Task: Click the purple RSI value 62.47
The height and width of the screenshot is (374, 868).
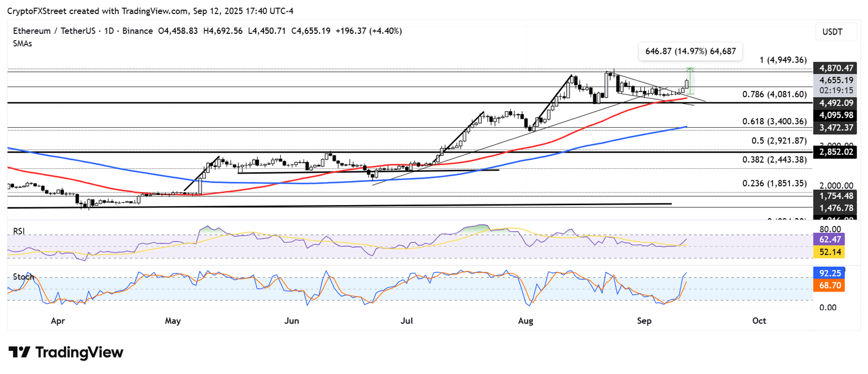Action: click(830, 239)
